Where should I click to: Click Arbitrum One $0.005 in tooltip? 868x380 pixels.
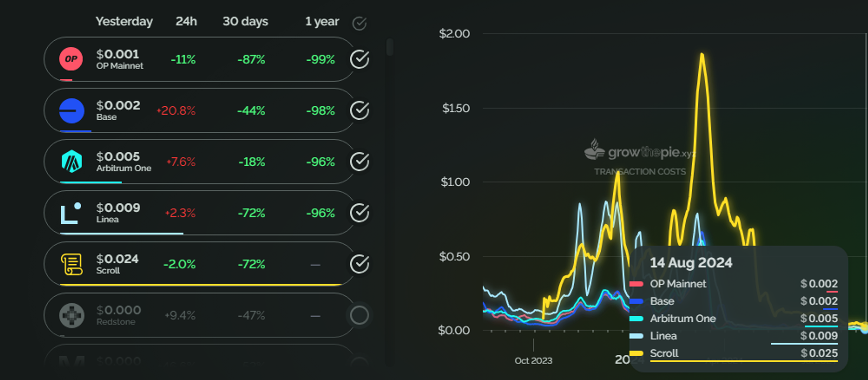pos(819,319)
